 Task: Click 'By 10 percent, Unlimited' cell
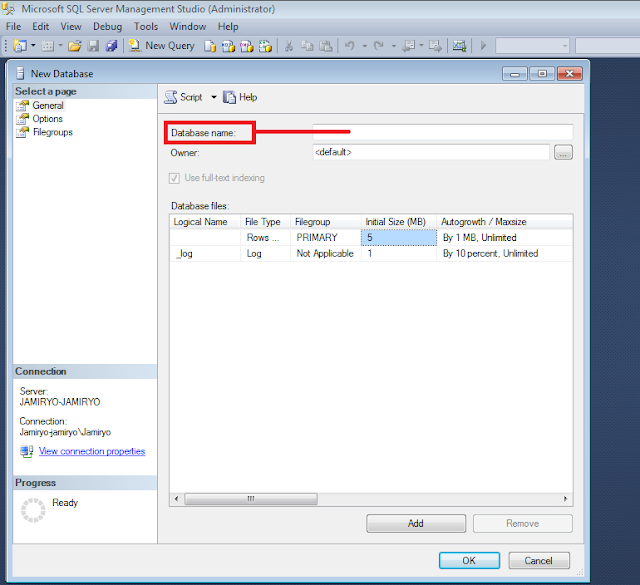coord(505,254)
